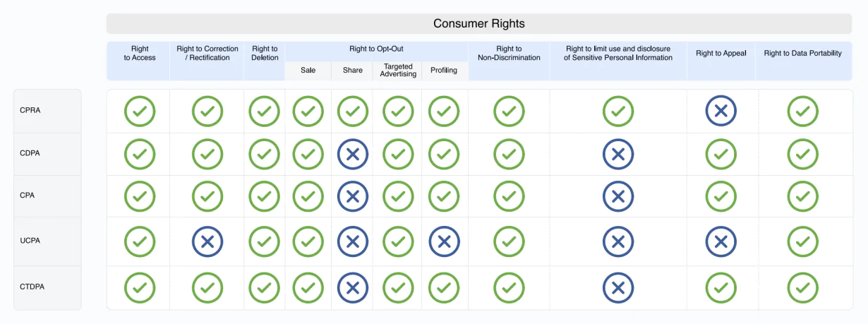Select the CPRA row label
Viewport: 868px width, 324px height.
(x=30, y=111)
